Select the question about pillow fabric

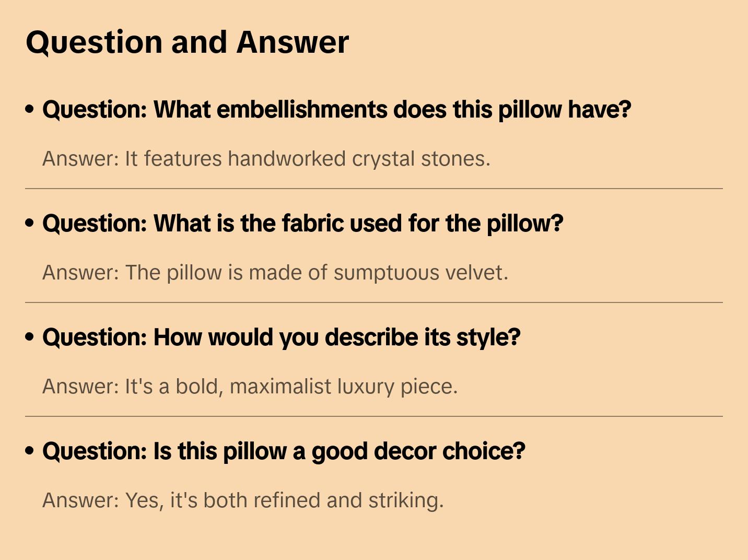click(x=302, y=224)
